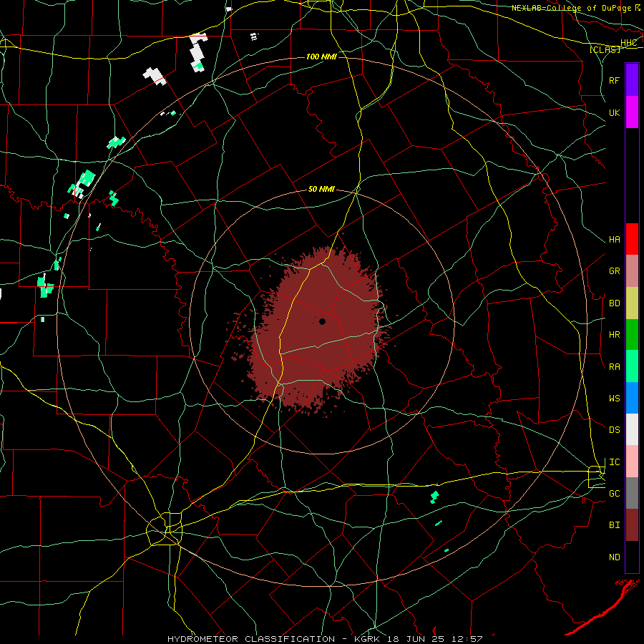644x644 pixels.
Task: Select the light pink IC ice crystals swatch
Action: 632,462
